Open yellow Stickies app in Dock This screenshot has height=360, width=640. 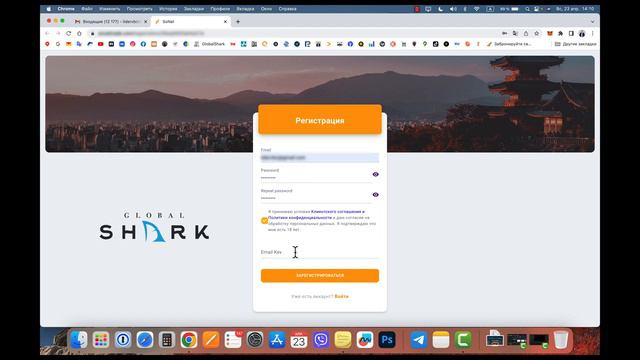(343, 340)
